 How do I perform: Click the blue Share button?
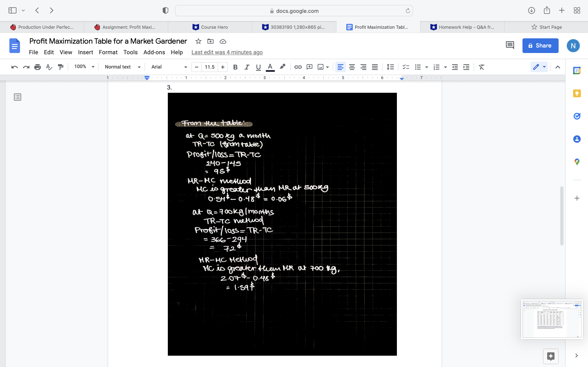[540, 45]
